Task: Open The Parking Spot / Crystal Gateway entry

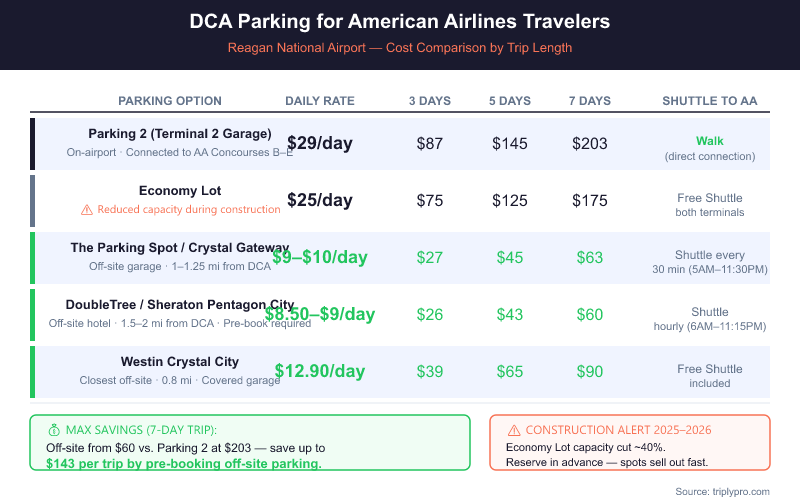Action: [x=180, y=248]
